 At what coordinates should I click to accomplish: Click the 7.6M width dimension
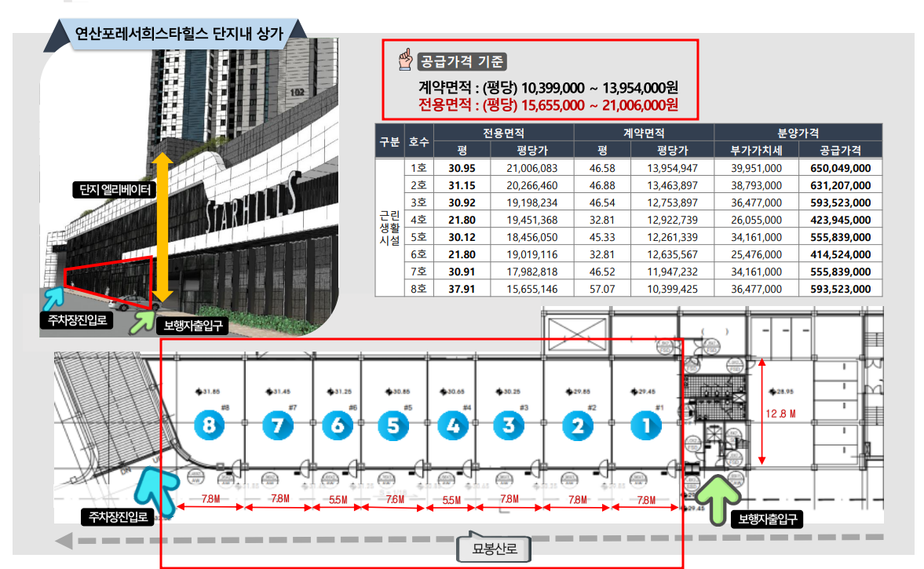[395, 499]
